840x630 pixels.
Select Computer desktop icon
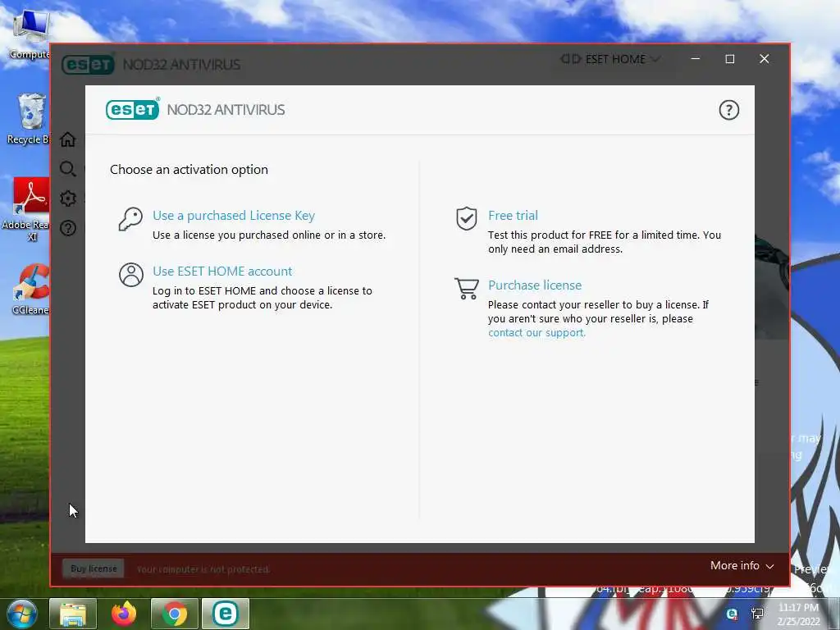(29, 35)
